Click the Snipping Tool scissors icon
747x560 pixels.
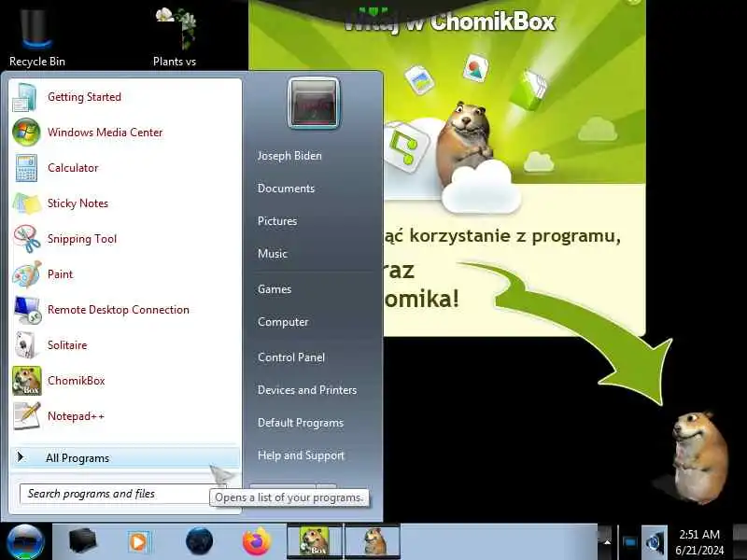coord(27,239)
